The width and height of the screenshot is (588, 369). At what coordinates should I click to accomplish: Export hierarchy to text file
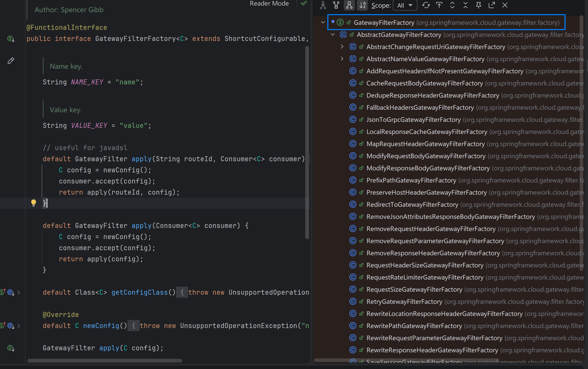[x=492, y=5]
